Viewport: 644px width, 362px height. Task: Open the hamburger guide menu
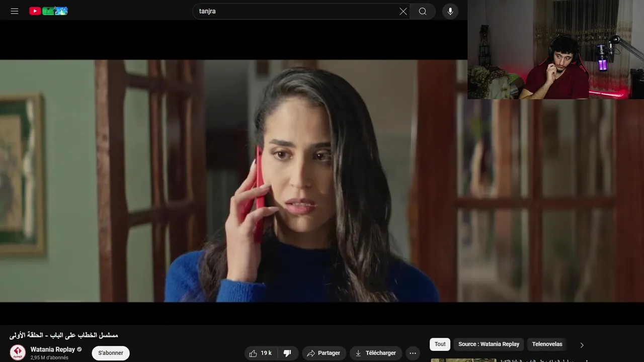pyautogui.click(x=15, y=11)
